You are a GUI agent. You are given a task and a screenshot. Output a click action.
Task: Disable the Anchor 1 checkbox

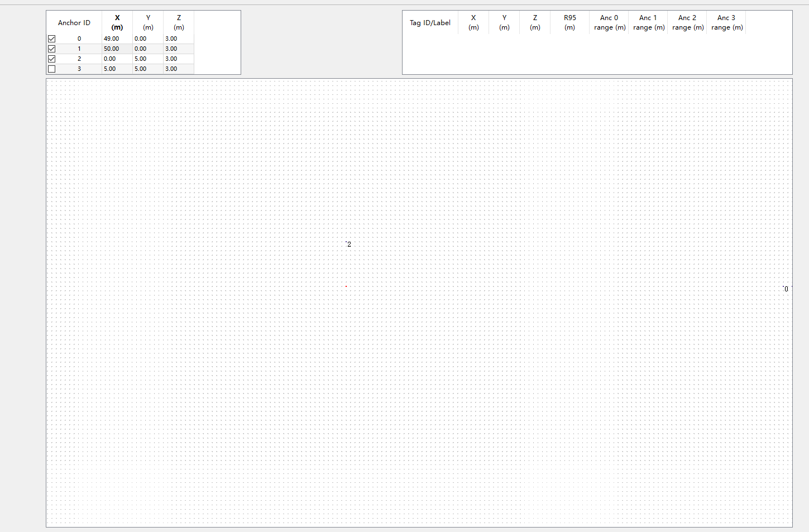coord(52,49)
